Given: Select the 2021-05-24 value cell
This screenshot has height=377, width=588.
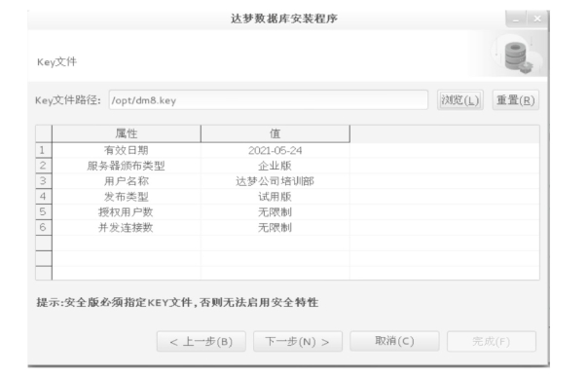Looking at the screenshot, I should 275,150.
